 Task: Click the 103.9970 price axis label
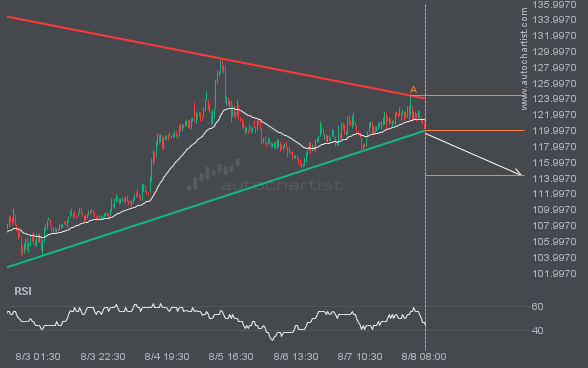(554, 258)
